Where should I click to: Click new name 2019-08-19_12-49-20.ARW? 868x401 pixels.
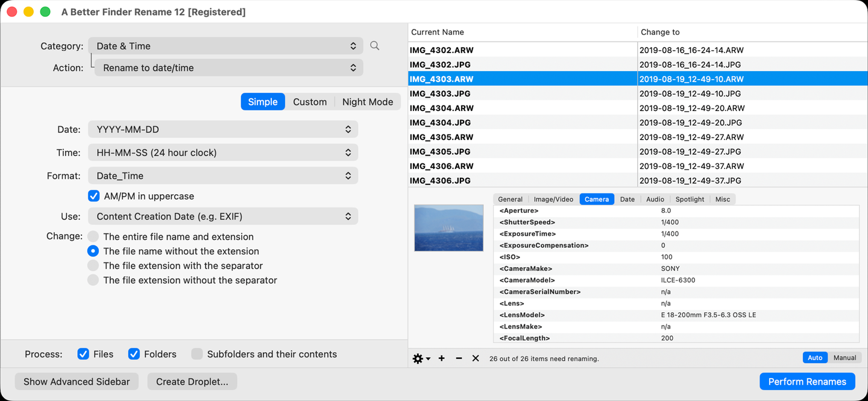click(x=692, y=108)
